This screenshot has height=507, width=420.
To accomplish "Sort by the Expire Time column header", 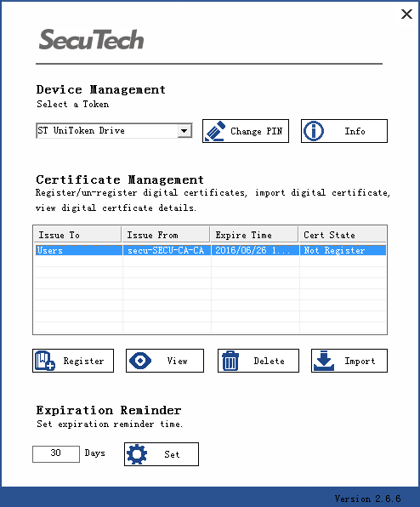I will (x=254, y=235).
